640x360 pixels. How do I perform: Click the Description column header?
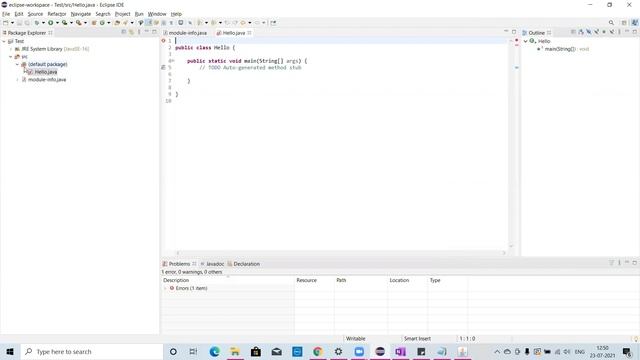[176, 280]
